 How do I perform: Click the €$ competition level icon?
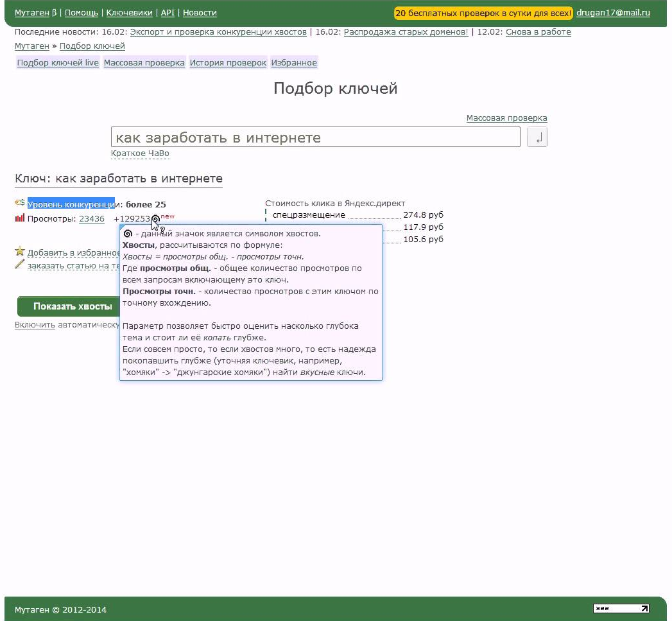[x=20, y=203]
